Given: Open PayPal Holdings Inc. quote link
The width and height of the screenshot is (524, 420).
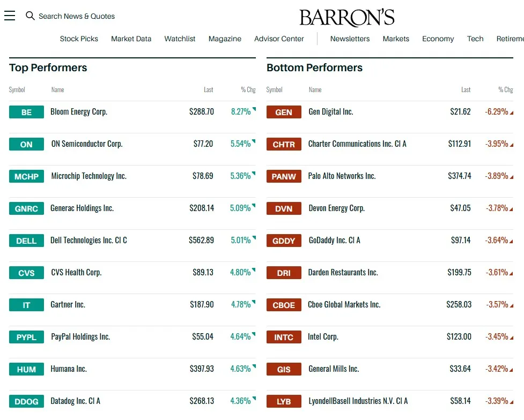Looking at the screenshot, I should pyautogui.click(x=80, y=337).
